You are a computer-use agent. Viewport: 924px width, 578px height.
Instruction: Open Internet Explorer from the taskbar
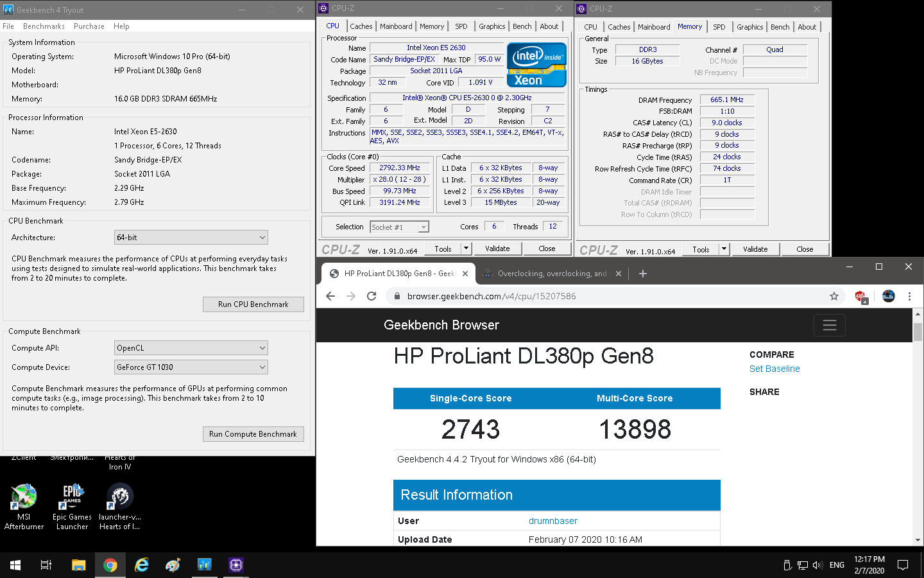point(142,565)
